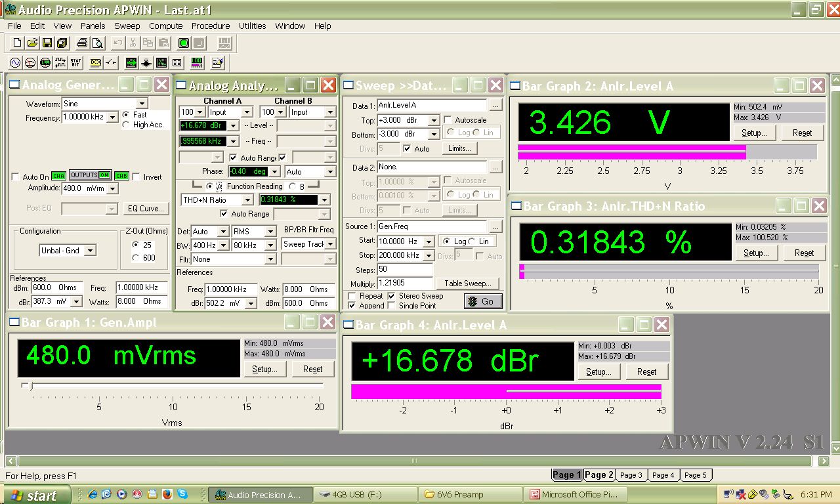
Task: Open THD+N Ratio function dropdown
Action: pyautogui.click(x=247, y=200)
